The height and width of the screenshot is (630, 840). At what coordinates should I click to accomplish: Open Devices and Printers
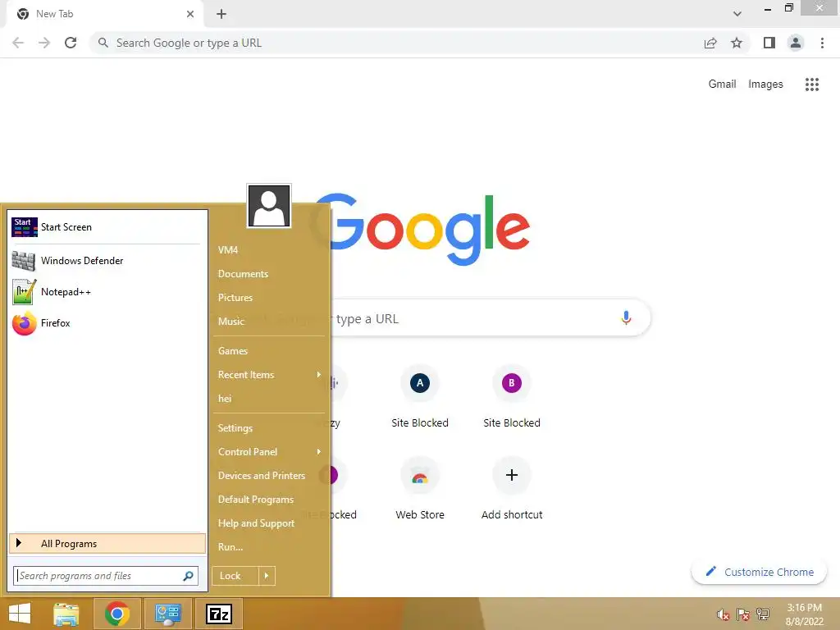[269, 476]
